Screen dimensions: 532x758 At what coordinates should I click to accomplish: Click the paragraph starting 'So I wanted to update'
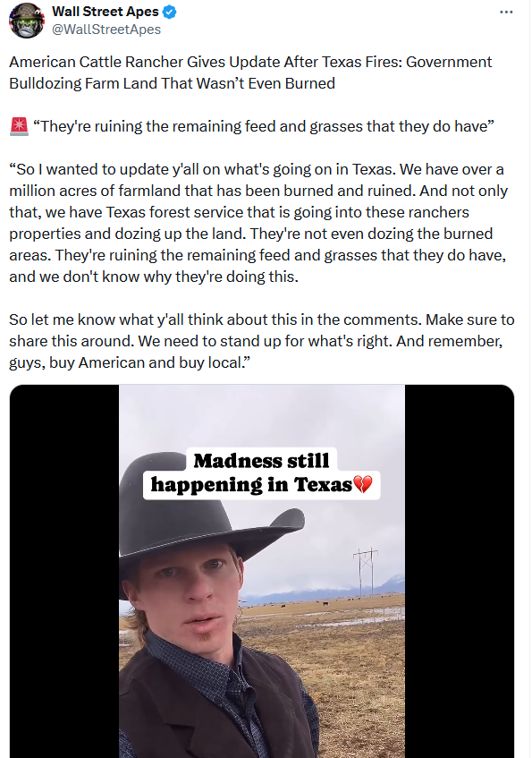[x=258, y=223]
